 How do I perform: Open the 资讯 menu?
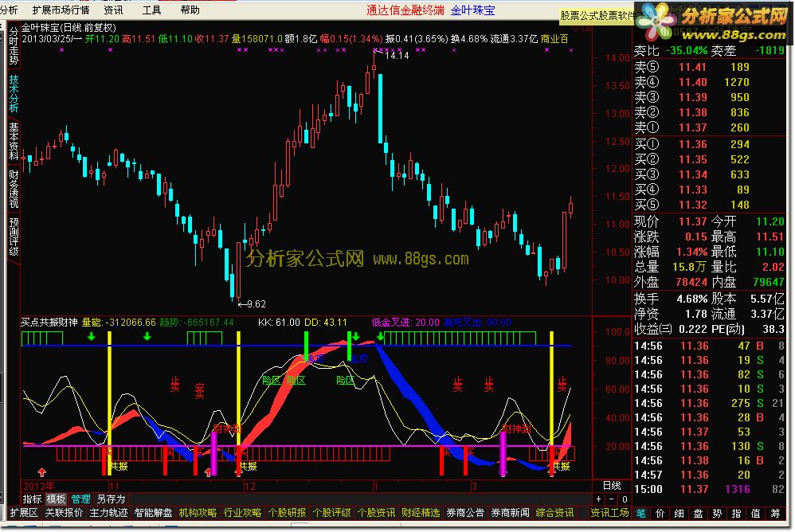(x=113, y=10)
